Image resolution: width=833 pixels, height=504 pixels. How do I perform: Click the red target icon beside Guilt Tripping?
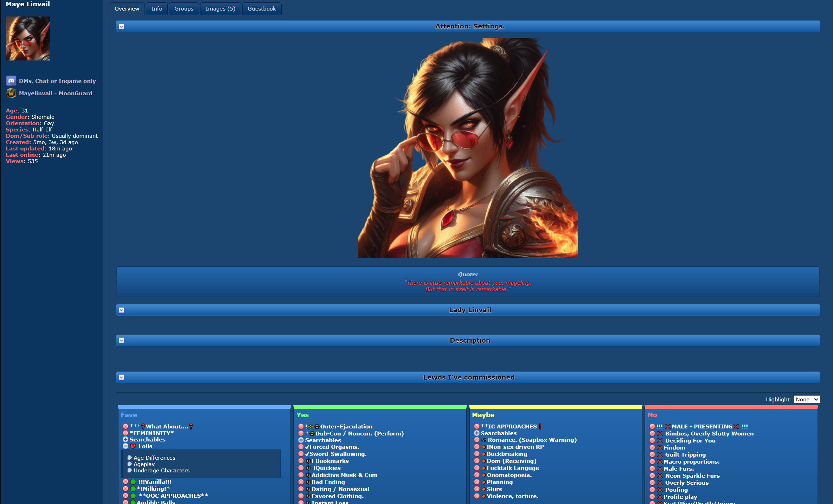(652, 455)
